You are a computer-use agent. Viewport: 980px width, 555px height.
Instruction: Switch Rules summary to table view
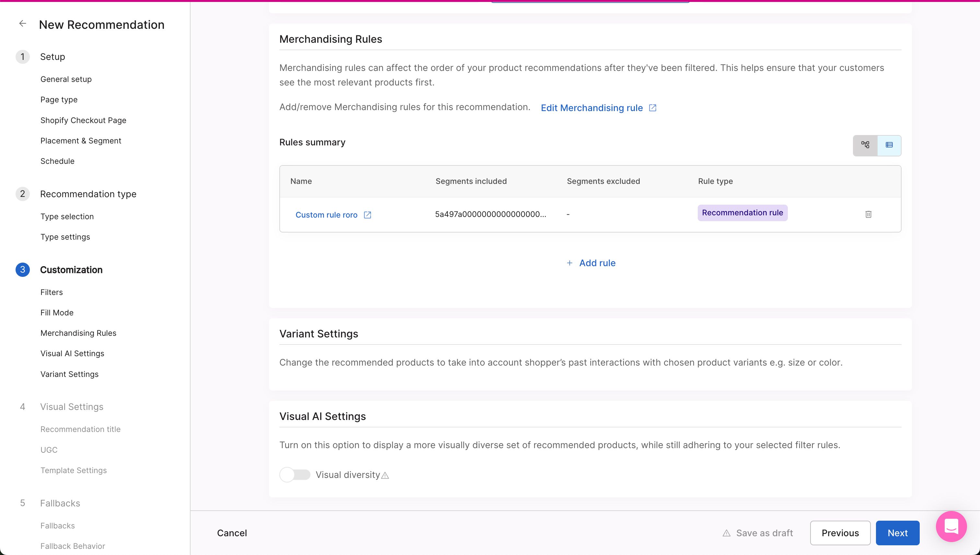coord(889,145)
